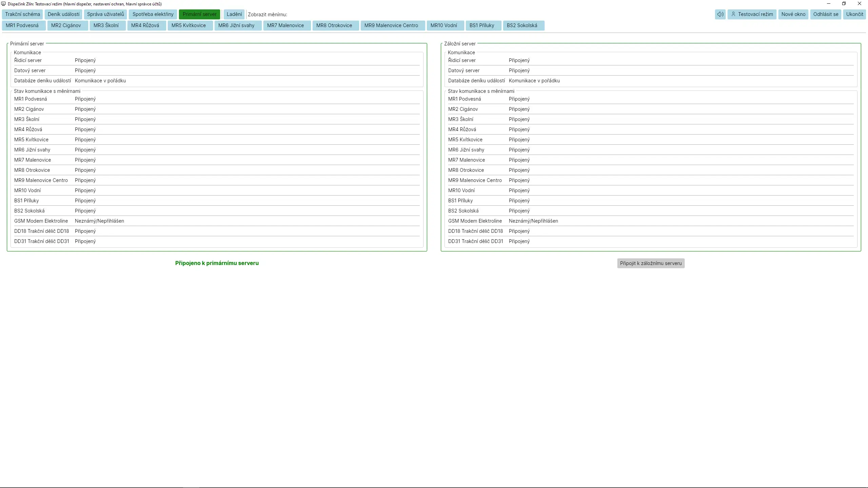Click the sound speaker icon button
The height and width of the screenshot is (488, 868).
(x=720, y=14)
